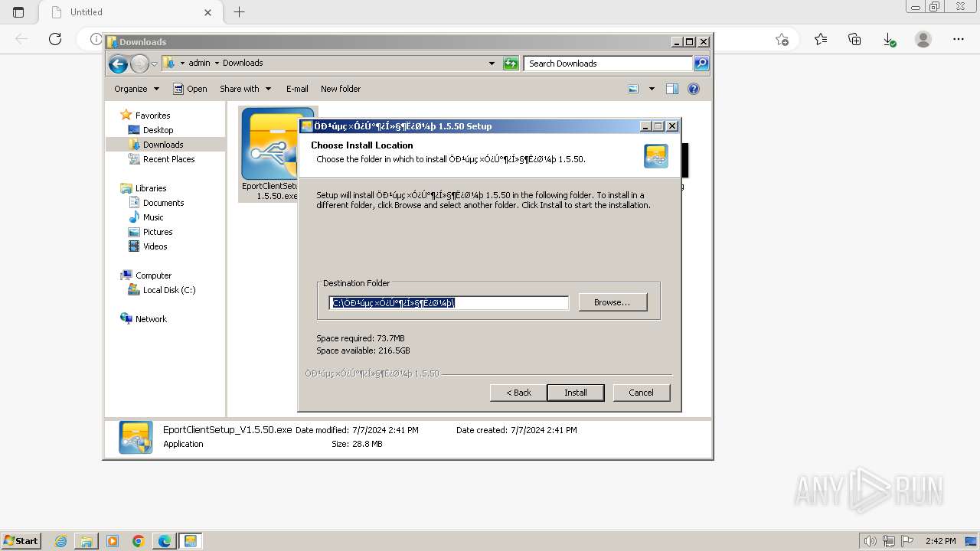Viewport: 980px width, 551px height.
Task: Click the browser back arrow
Action: coord(21,39)
